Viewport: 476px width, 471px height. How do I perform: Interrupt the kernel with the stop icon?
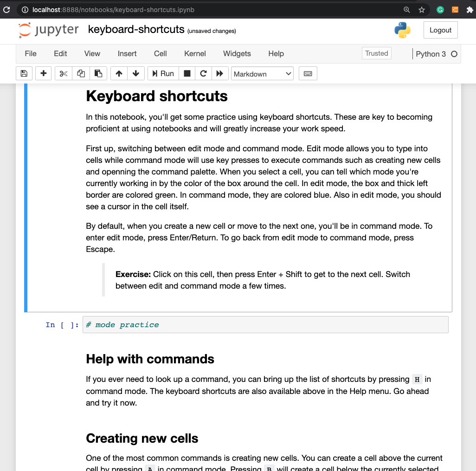pyautogui.click(x=187, y=73)
